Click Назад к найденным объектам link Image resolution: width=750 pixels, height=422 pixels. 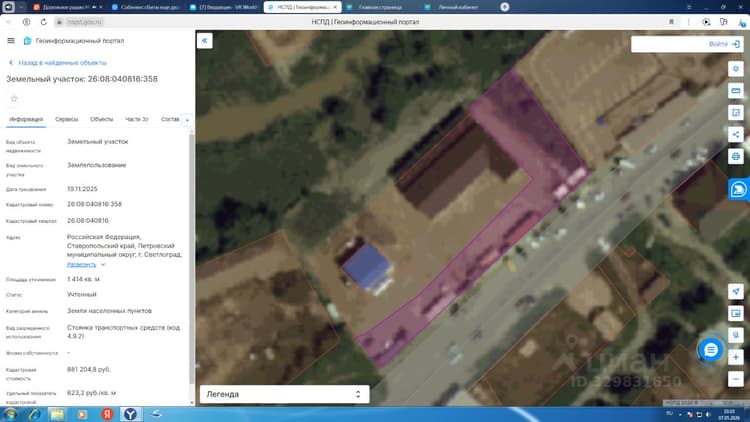(62, 63)
